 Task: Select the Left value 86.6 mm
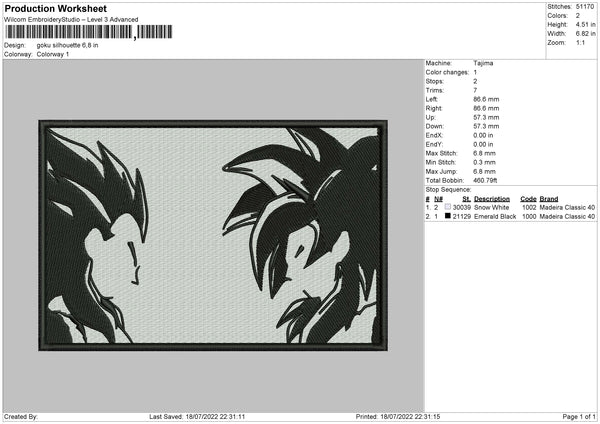pyautogui.click(x=486, y=99)
